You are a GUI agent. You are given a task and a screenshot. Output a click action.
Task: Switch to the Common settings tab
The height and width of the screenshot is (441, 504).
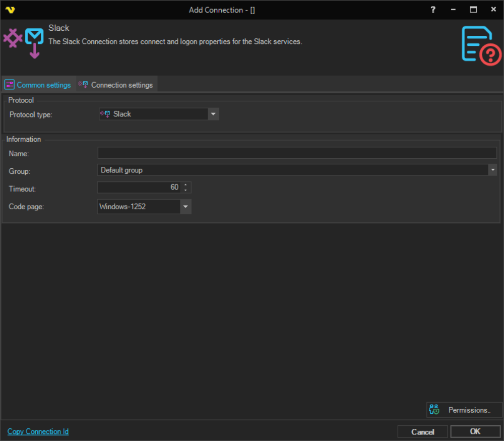click(38, 85)
